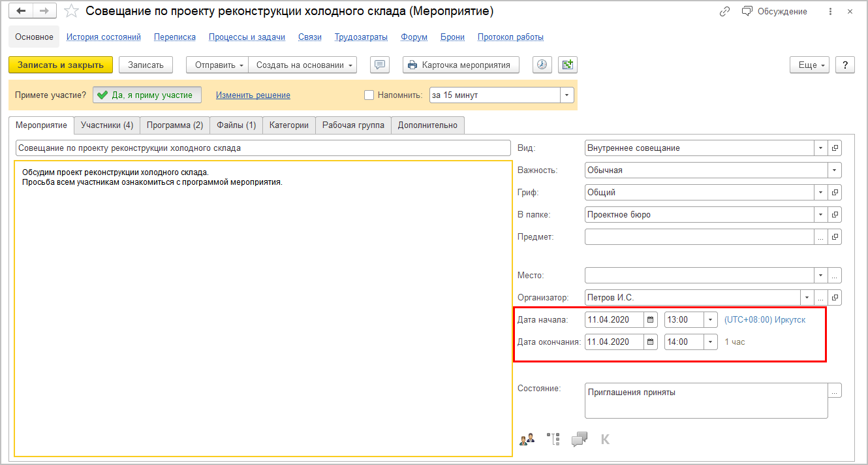Image resolution: width=868 pixels, height=465 pixels.
Task: Expand the Важность dropdown arrow
Action: [x=835, y=170]
